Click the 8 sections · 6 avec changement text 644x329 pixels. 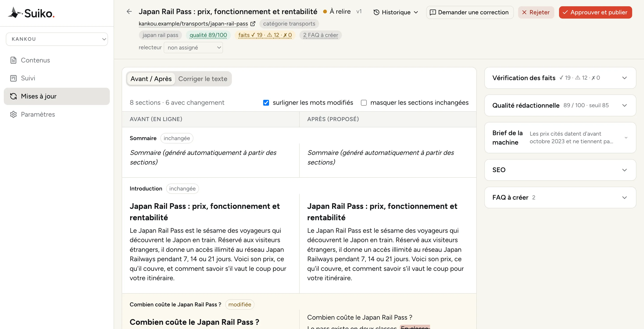pos(177,103)
